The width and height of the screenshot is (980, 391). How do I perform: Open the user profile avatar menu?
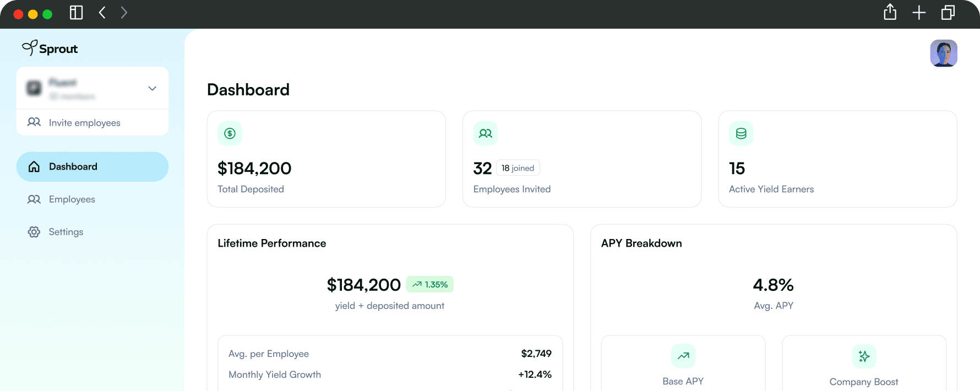pos(943,53)
